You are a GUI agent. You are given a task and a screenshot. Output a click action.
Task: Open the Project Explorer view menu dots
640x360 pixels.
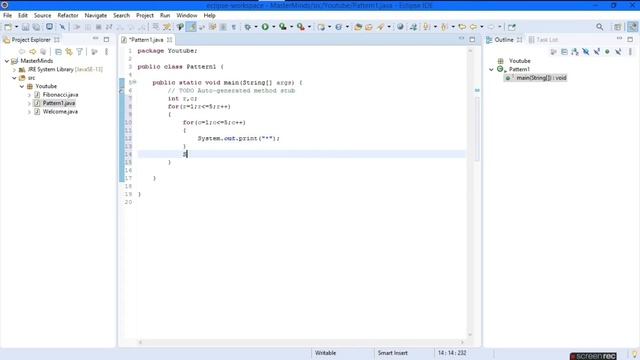point(107,52)
